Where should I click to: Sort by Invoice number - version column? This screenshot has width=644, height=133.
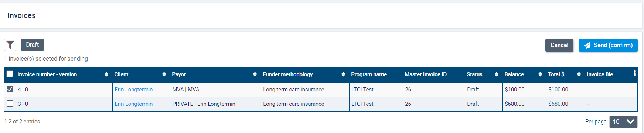coord(106,74)
